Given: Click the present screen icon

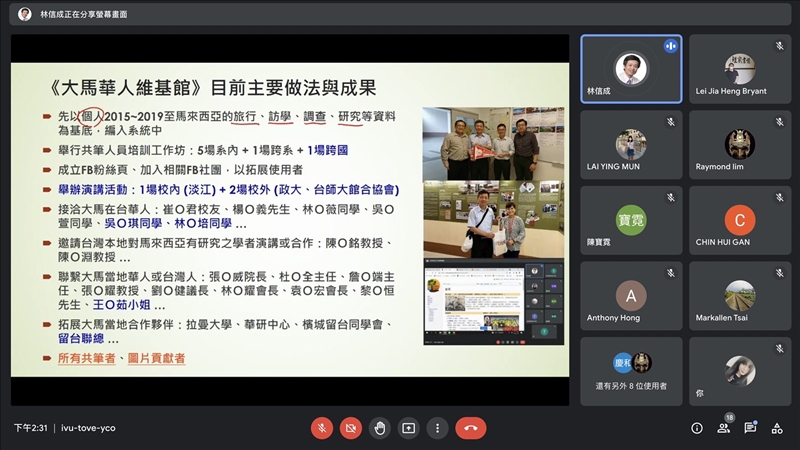Looking at the screenshot, I should (x=408, y=428).
